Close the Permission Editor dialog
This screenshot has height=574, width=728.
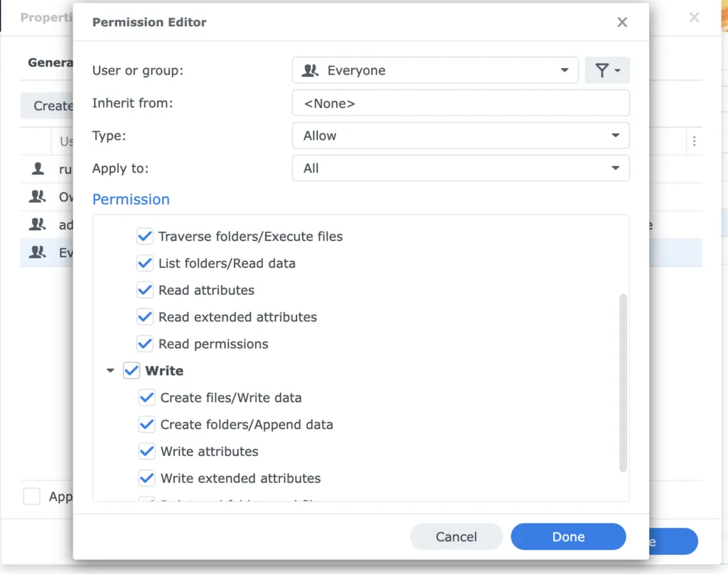[x=622, y=22]
